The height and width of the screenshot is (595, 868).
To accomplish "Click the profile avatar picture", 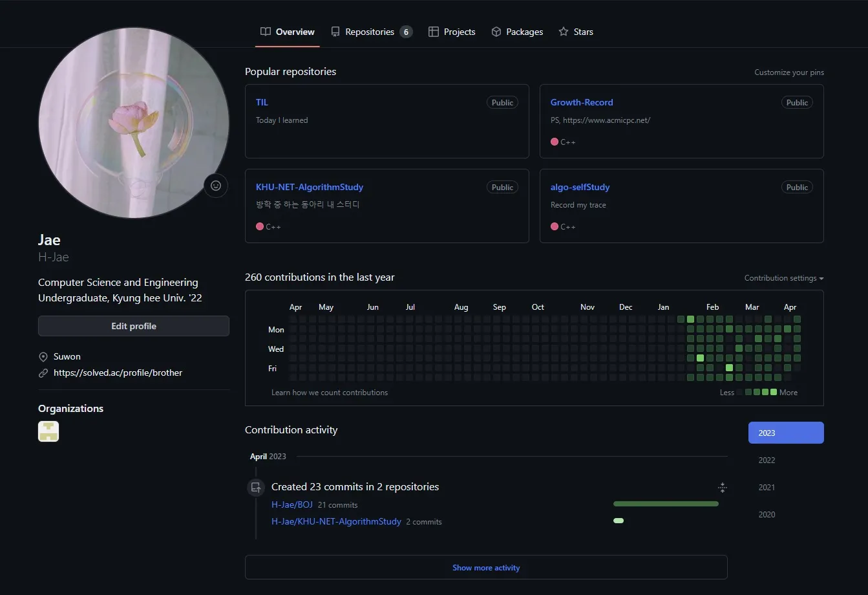I will 134,123.
